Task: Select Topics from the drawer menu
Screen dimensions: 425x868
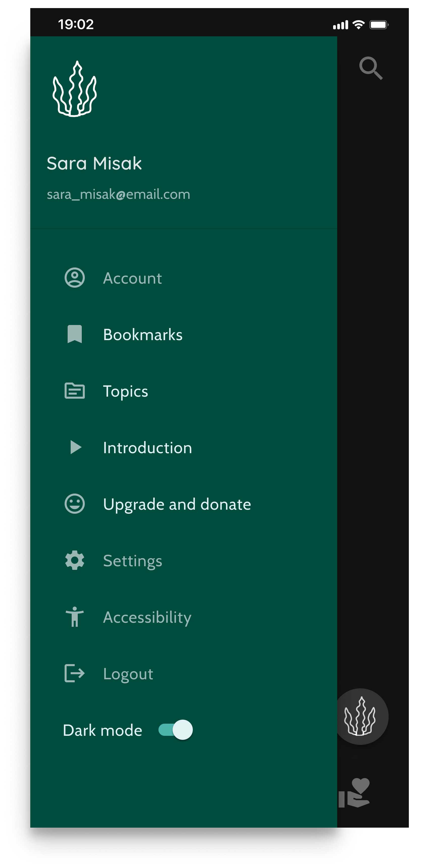Action: point(126,391)
